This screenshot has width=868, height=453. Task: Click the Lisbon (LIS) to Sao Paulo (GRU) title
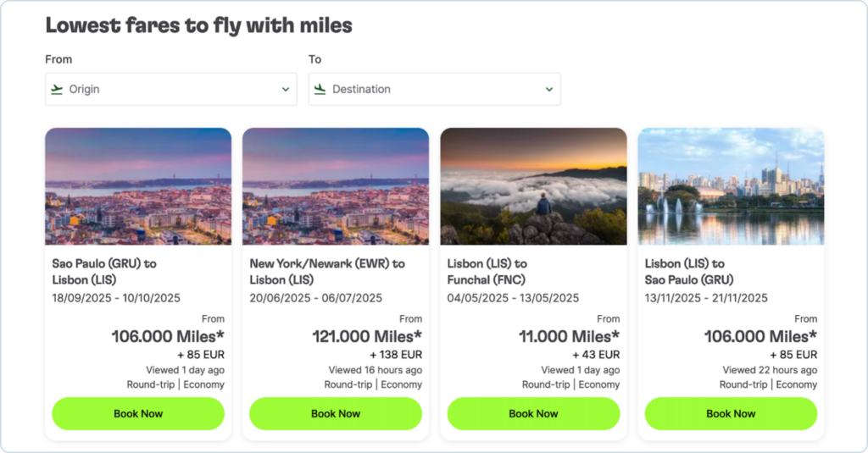pos(689,272)
